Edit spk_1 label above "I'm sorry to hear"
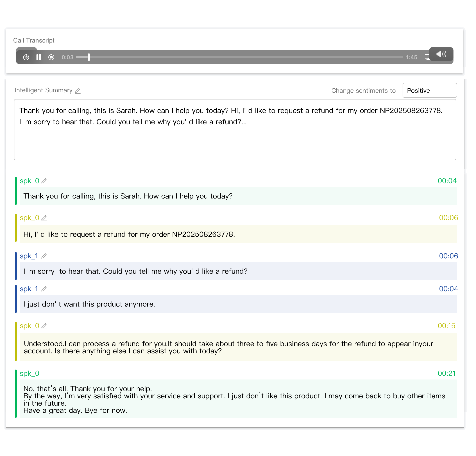Screen dimensions: 476x456 (44, 256)
